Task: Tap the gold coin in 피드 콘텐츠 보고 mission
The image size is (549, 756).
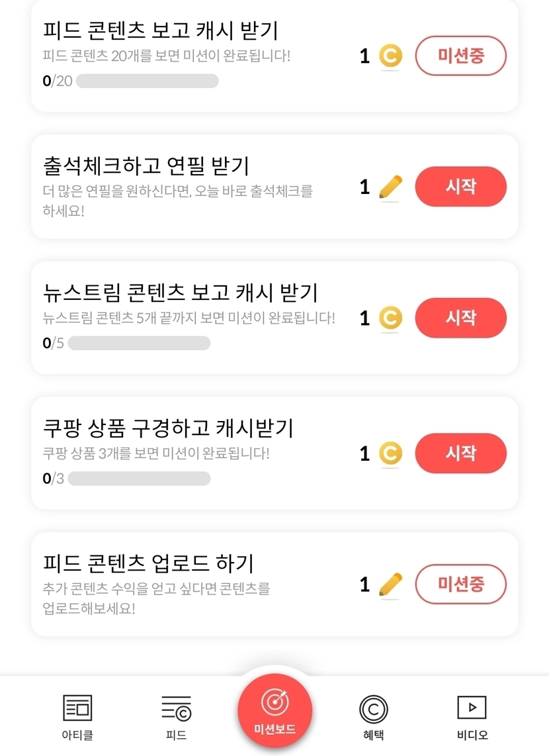Action: pyautogui.click(x=390, y=56)
